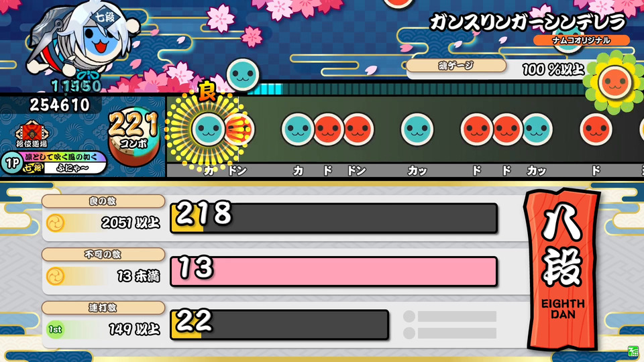The height and width of the screenshot is (362, 644).
Task: Click the song title ガンスリンガーシンデレラ
Action: [528, 22]
